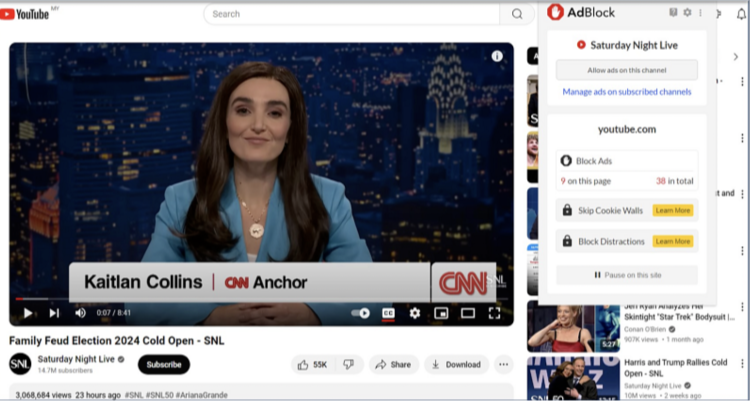The height and width of the screenshot is (401, 750).
Task: Mute the video volume
Action: click(x=80, y=313)
